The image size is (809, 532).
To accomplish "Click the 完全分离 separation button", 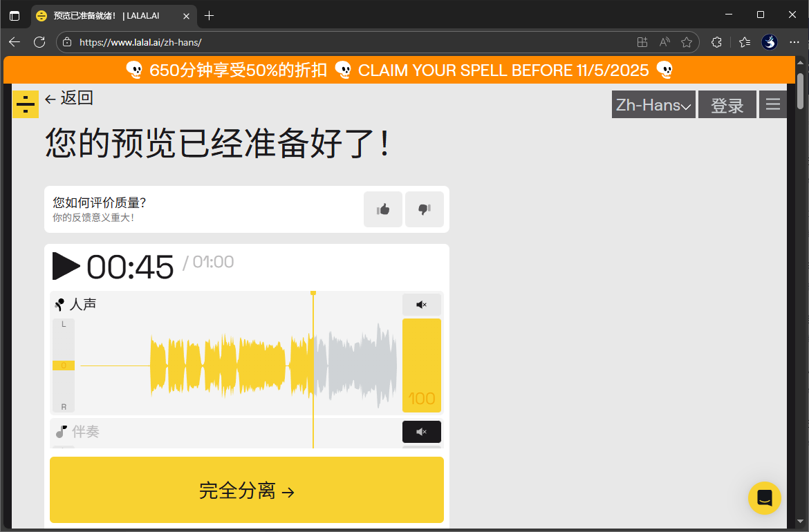I will (246, 490).
